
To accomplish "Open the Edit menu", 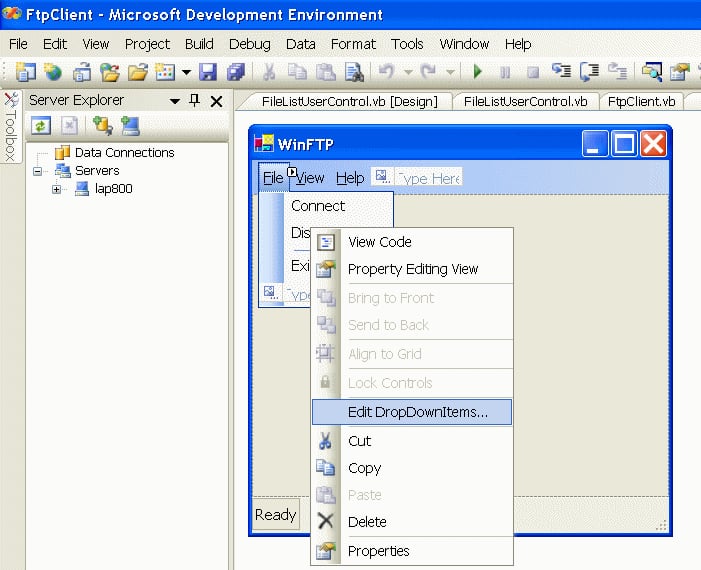I will (55, 44).
